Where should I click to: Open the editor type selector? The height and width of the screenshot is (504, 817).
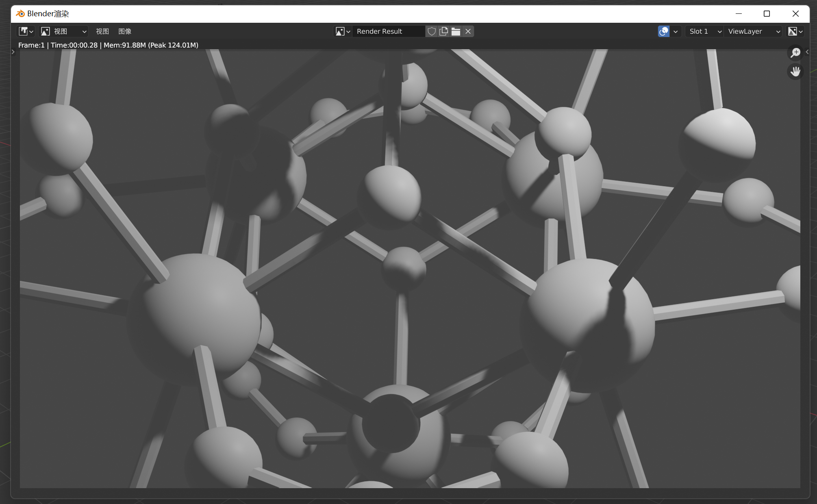click(26, 31)
